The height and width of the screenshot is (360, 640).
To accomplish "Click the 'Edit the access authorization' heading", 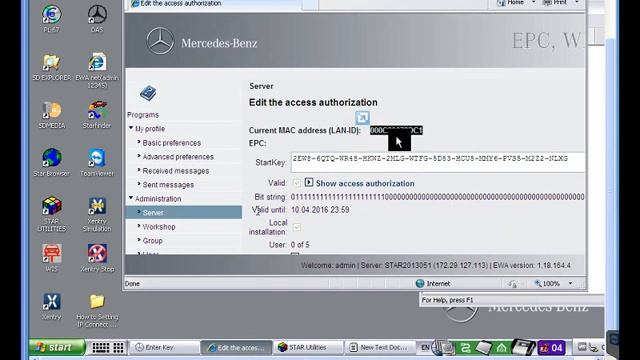I will coord(313,102).
